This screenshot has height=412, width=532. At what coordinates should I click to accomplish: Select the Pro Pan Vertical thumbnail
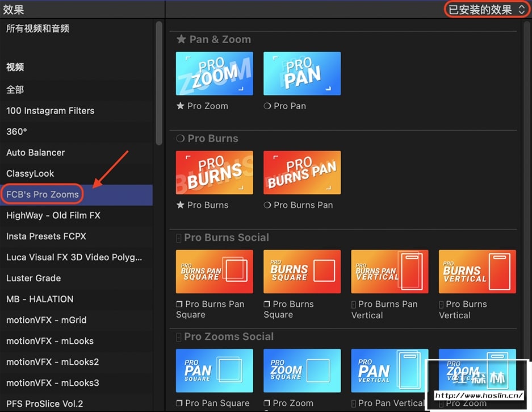tap(389, 371)
